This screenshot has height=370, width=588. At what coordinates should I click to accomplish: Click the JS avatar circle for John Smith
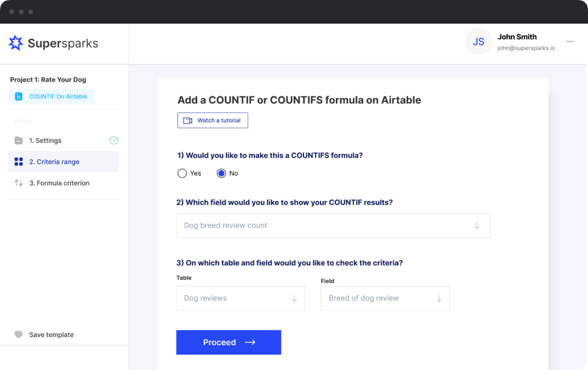pos(479,41)
